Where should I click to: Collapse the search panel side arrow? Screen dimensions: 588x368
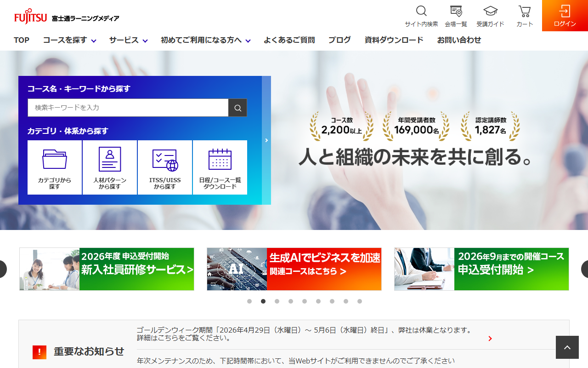point(266,140)
